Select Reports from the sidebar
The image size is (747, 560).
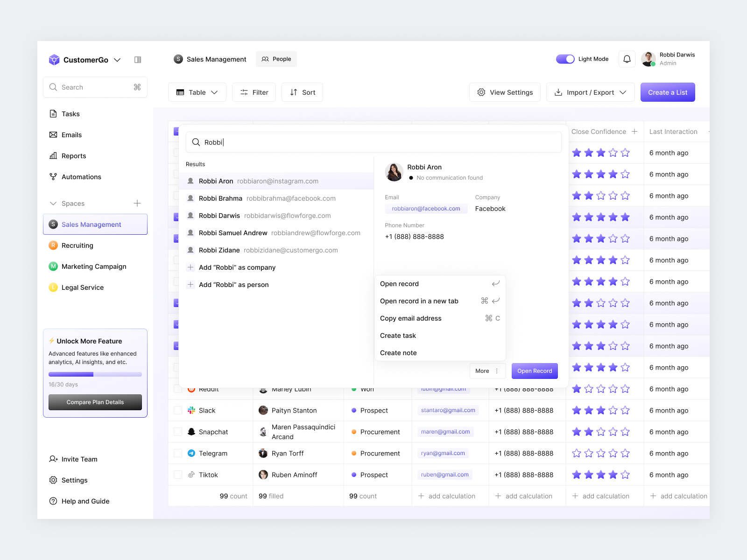(x=74, y=155)
